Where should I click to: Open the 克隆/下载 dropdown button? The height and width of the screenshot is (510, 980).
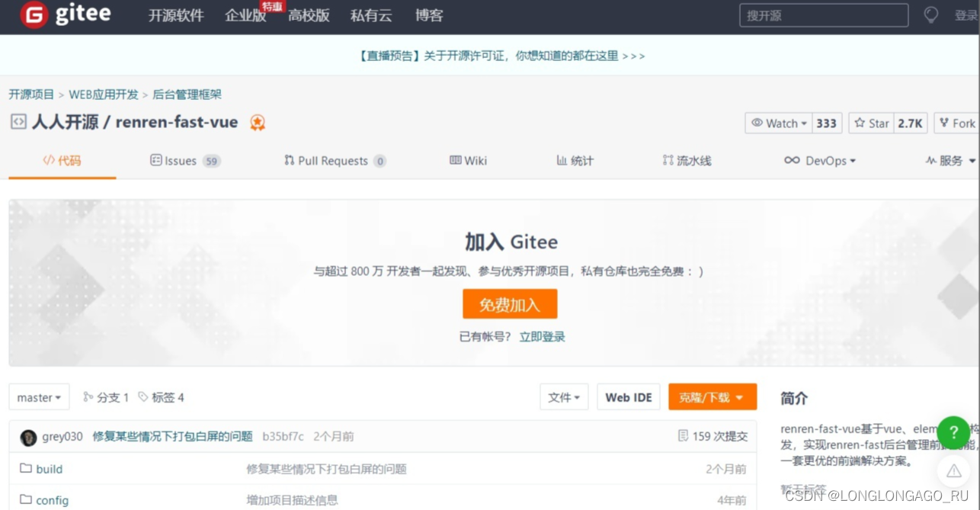coord(713,397)
